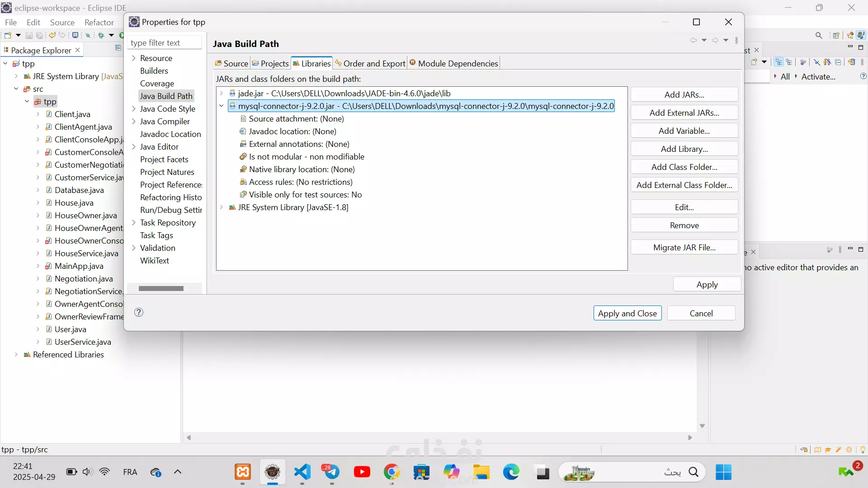This screenshot has height=488, width=868.
Task: Open the Source menu in menu bar
Action: tap(62, 22)
